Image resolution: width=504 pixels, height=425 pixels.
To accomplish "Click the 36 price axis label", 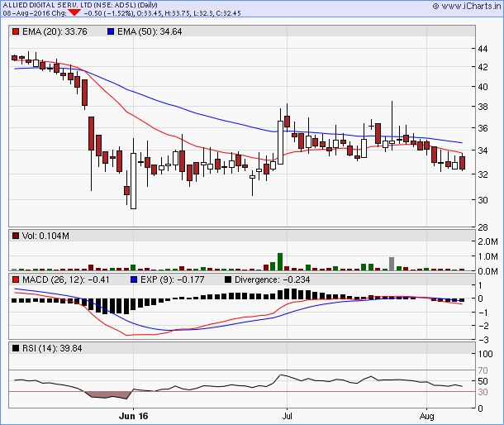I will point(483,128).
